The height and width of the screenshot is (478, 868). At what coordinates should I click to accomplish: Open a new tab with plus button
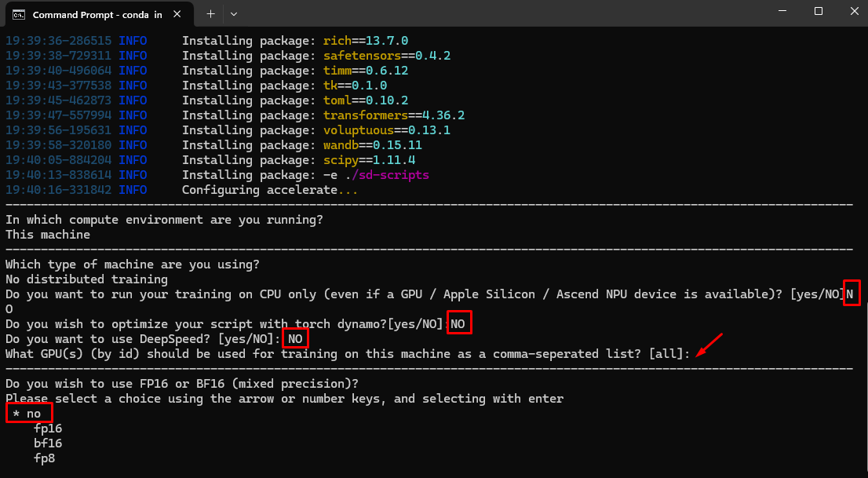tap(210, 14)
